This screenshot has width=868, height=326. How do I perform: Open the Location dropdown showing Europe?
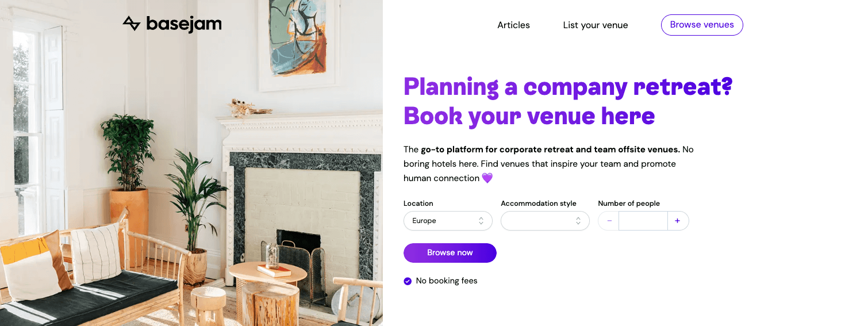tap(443, 221)
